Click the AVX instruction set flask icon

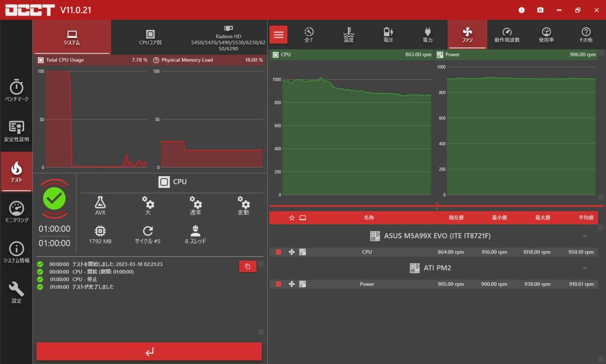100,203
